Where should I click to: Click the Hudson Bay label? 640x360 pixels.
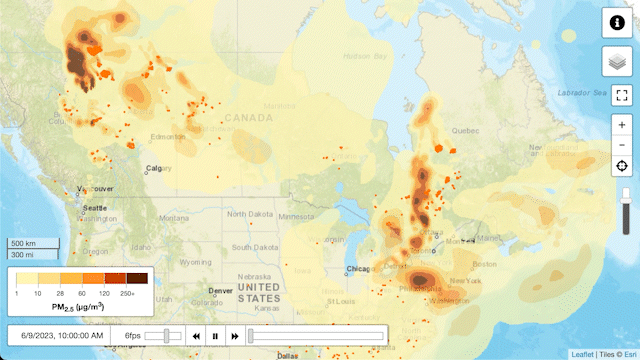click(365, 56)
